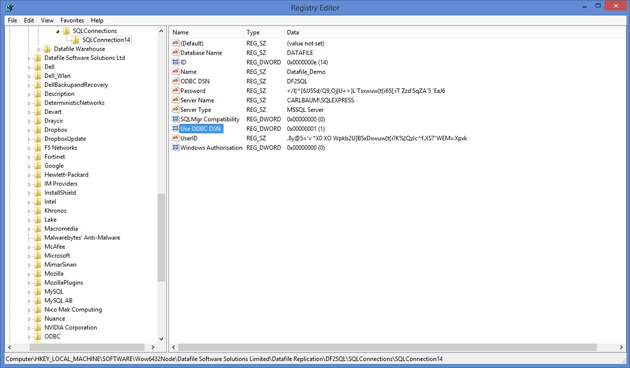Click the Dropbox folder icon in the tree

point(38,130)
